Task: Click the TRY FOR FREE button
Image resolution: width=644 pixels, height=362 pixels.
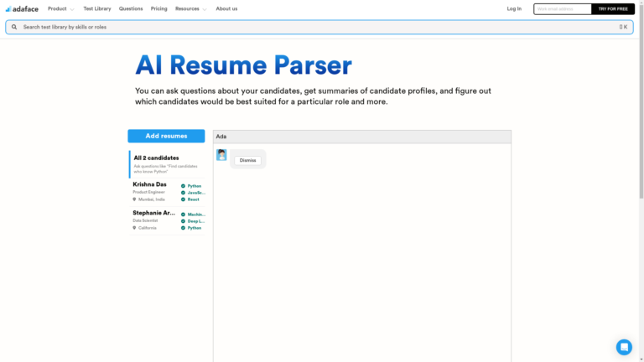Action: [613, 9]
